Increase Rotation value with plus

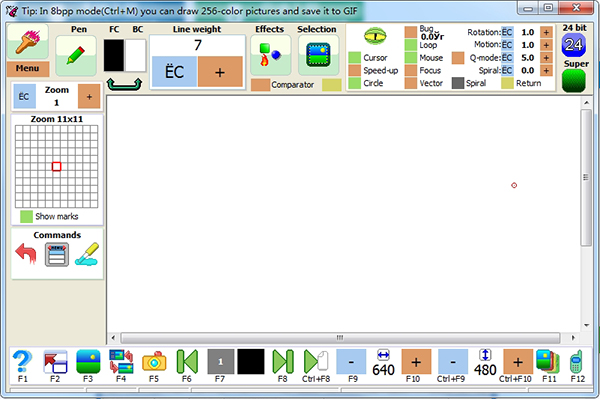click(546, 33)
